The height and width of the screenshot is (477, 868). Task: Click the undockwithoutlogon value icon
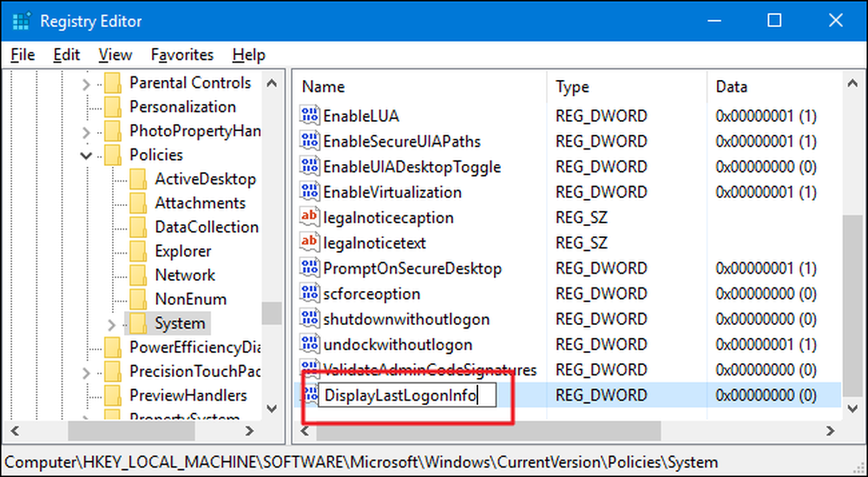tap(310, 345)
